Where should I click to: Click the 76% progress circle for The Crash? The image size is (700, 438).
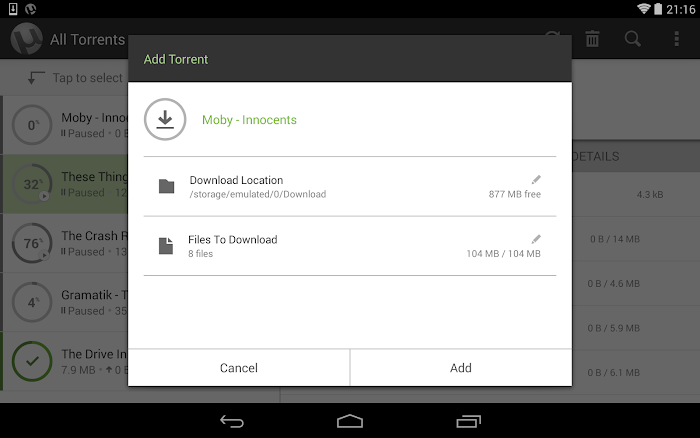pyautogui.click(x=32, y=243)
